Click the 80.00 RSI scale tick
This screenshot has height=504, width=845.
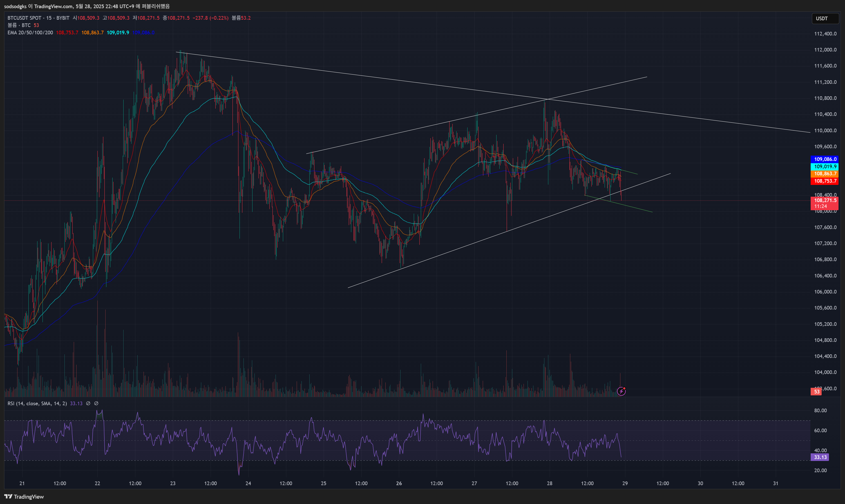(820, 411)
